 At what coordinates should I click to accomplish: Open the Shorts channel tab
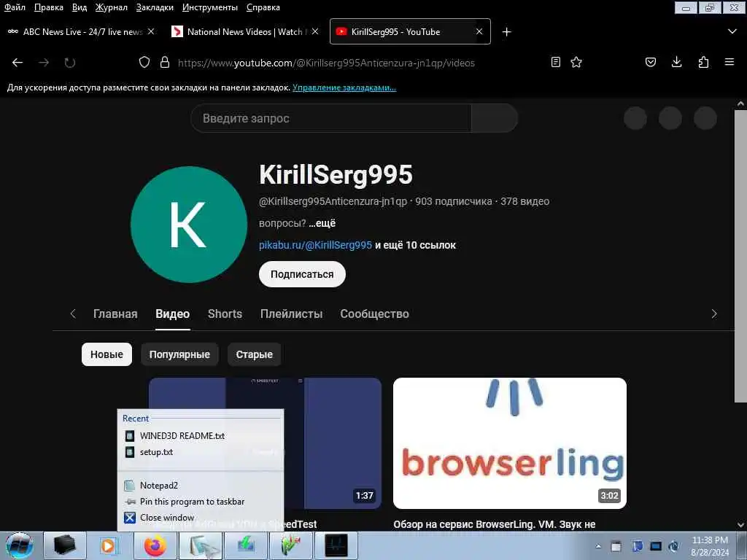(x=225, y=314)
